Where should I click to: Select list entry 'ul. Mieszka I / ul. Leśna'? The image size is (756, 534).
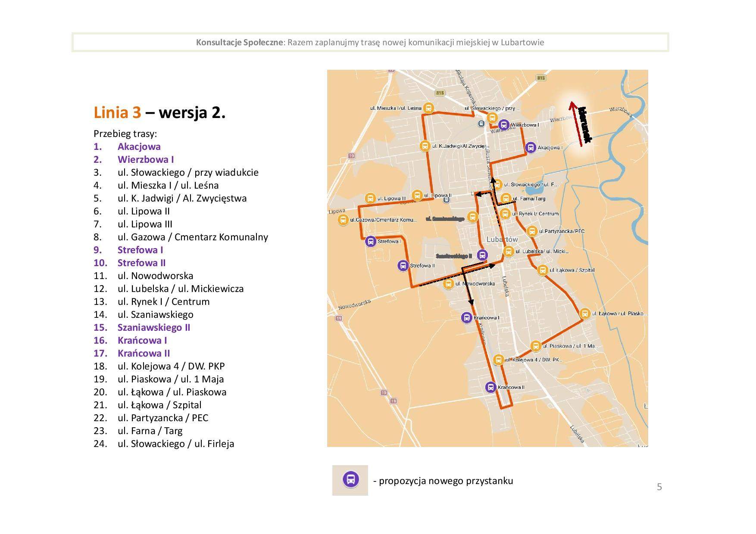pos(168,186)
